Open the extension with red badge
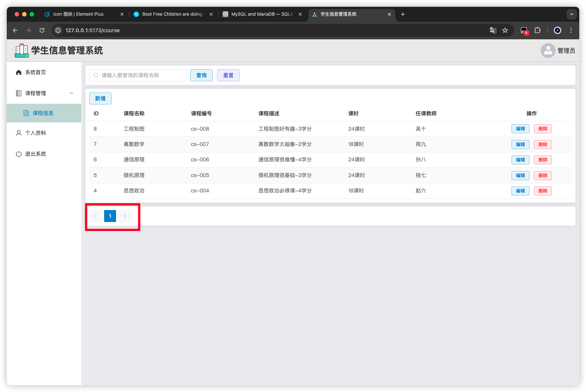 click(524, 31)
